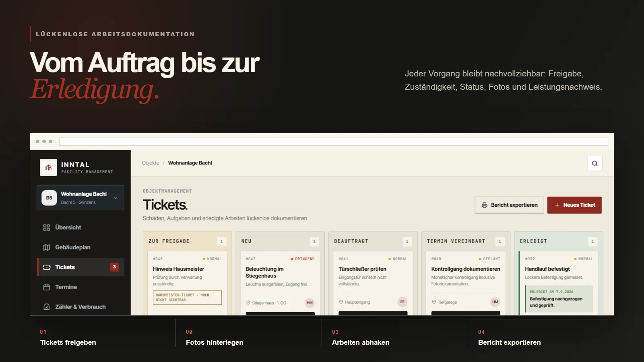Click the HM avatar on Beleuchtung card
The width and height of the screenshot is (644, 362).
[x=310, y=303]
